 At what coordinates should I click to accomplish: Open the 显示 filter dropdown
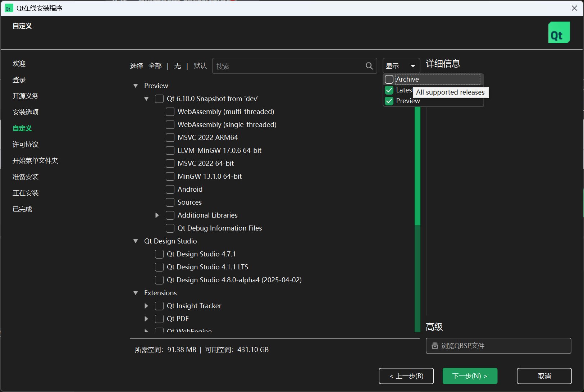401,66
